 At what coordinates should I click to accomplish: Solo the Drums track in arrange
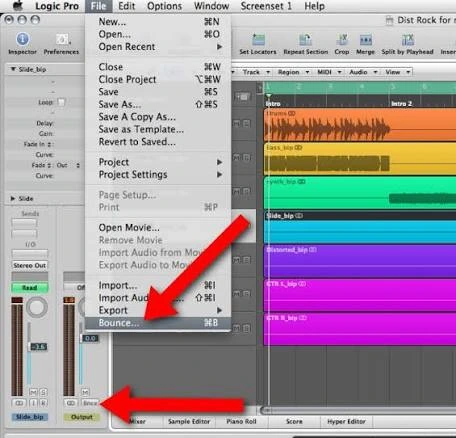(246, 123)
